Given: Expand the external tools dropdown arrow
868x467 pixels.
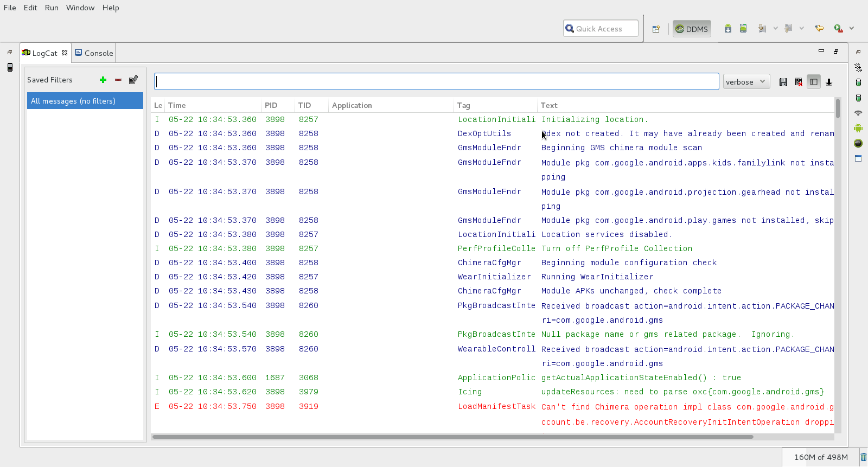Looking at the screenshot, I should tap(852, 28).
